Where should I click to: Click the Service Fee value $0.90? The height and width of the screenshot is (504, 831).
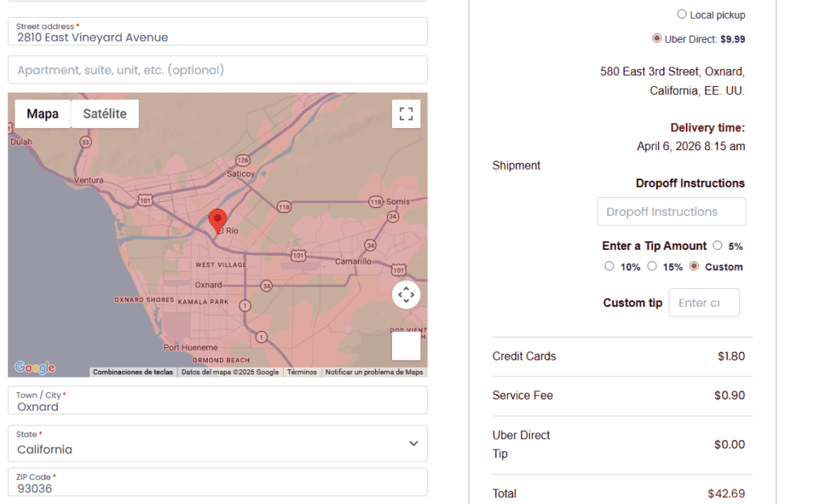730,395
